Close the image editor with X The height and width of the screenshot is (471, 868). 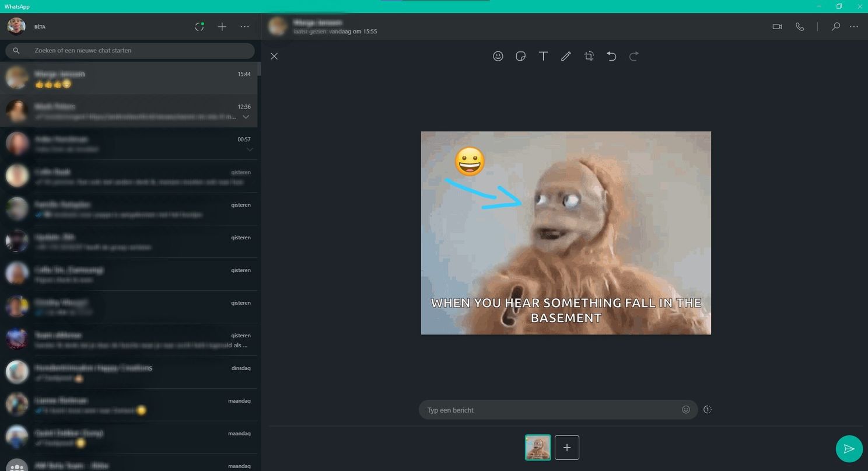[274, 56]
